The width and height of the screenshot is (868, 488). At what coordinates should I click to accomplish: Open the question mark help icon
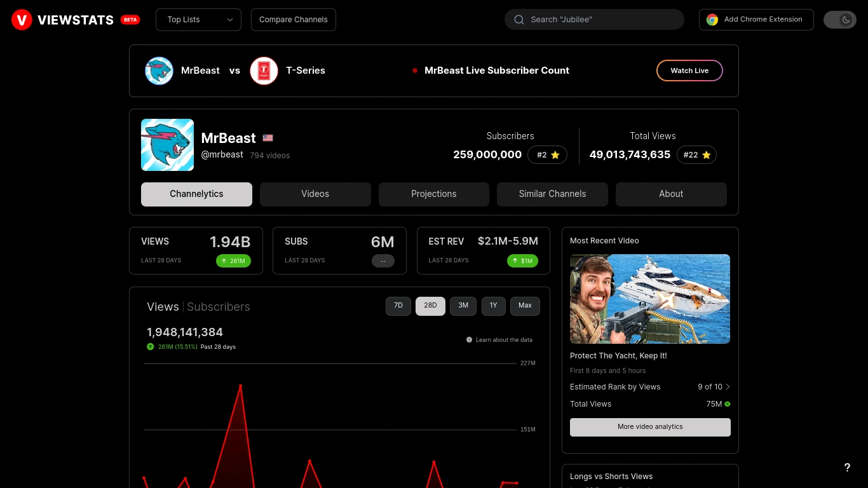(x=847, y=468)
